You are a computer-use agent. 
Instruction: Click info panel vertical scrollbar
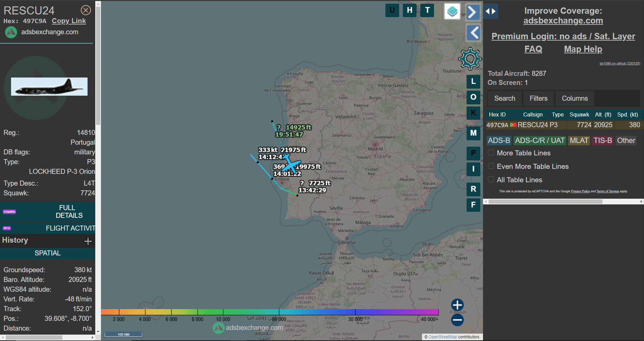click(98, 65)
